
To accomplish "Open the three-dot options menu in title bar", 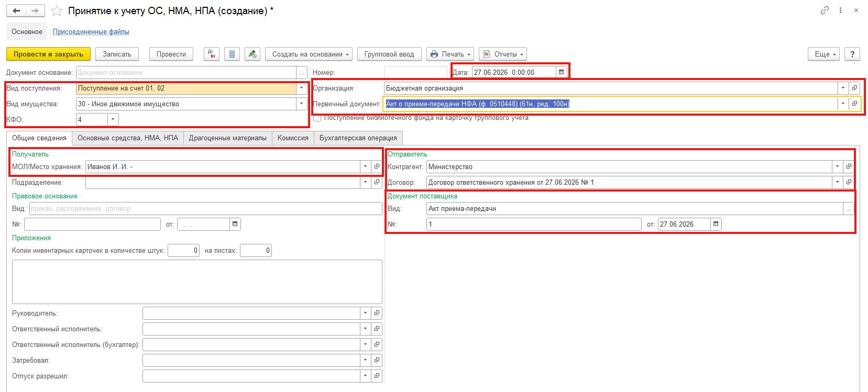I will pyautogui.click(x=840, y=10).
